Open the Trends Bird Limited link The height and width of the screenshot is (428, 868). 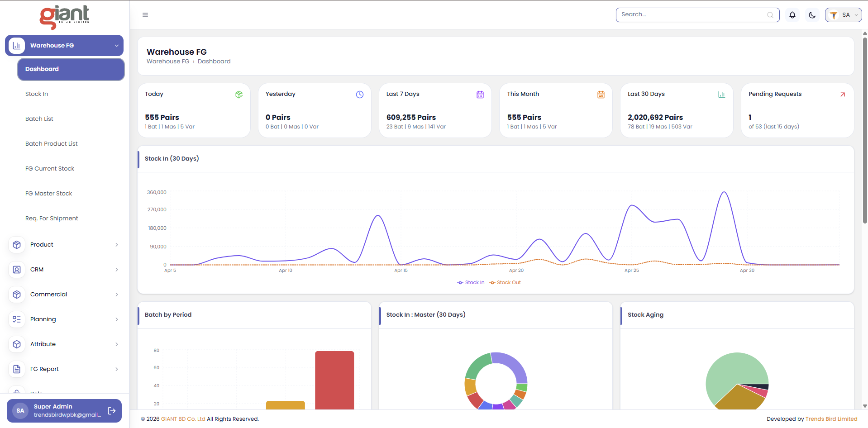[x=831, y=419]
